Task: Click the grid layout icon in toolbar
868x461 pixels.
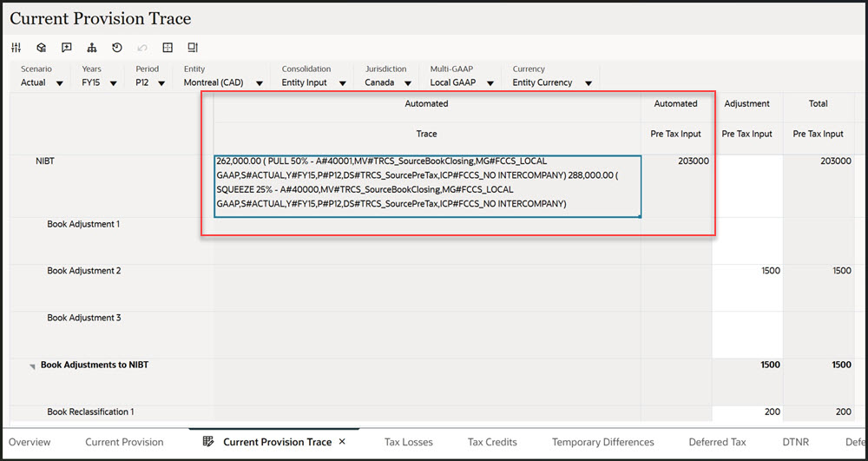Action: pyautogui.click(x=168, y=48)
